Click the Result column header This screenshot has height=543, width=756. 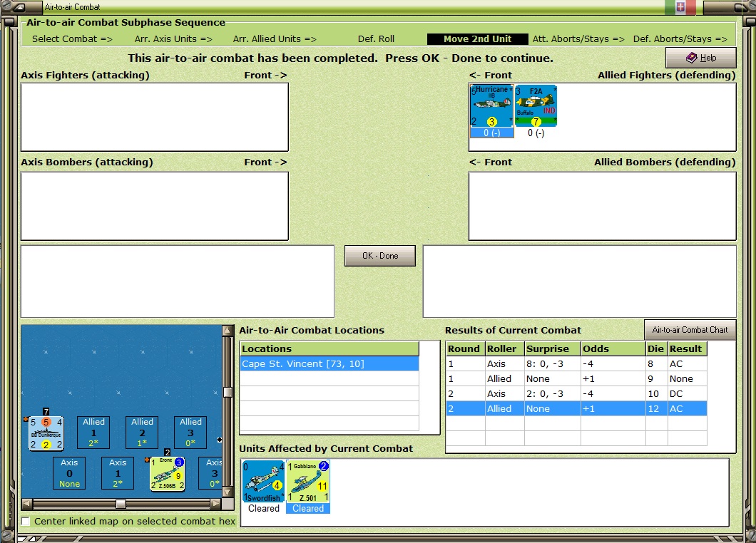point(688,349)
